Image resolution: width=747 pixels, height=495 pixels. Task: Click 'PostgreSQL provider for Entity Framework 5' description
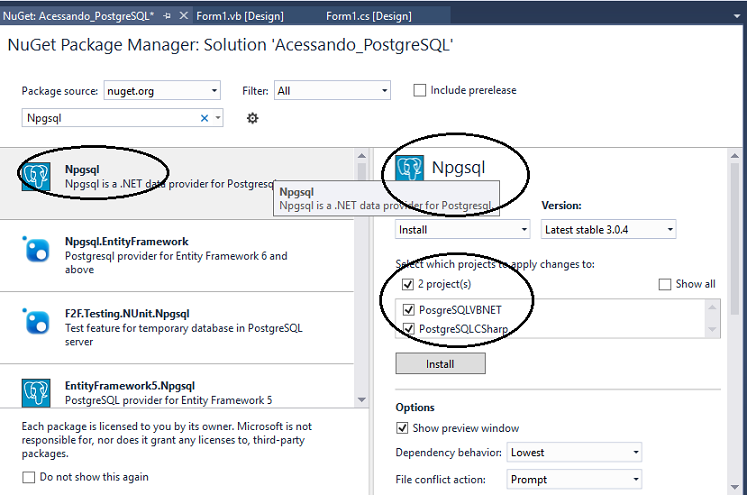click(x=168, y=400)
